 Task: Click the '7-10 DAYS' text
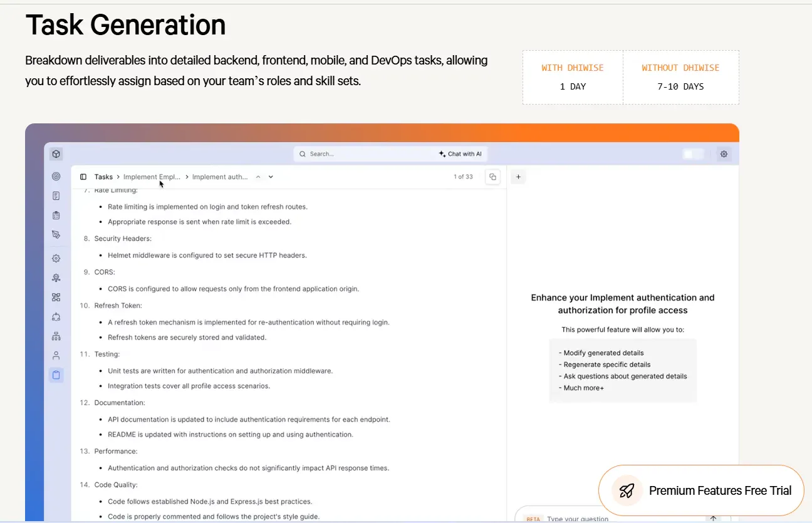pos(680,86)
